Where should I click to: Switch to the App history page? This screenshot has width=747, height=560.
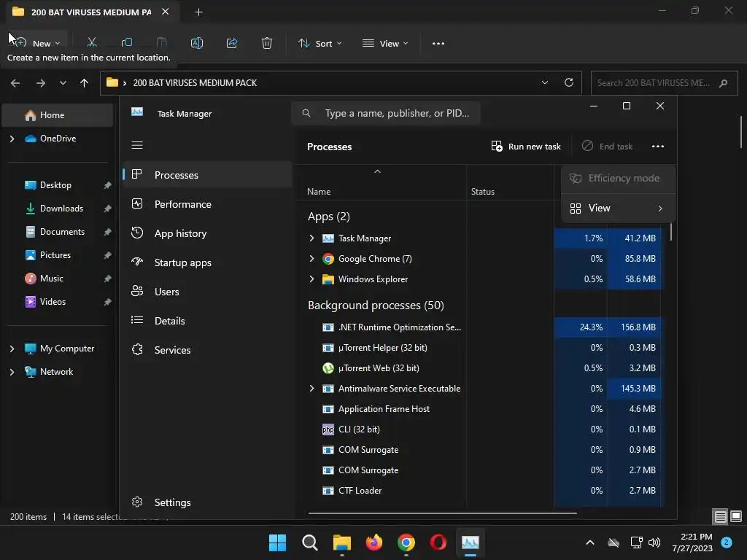click(207, 233)
